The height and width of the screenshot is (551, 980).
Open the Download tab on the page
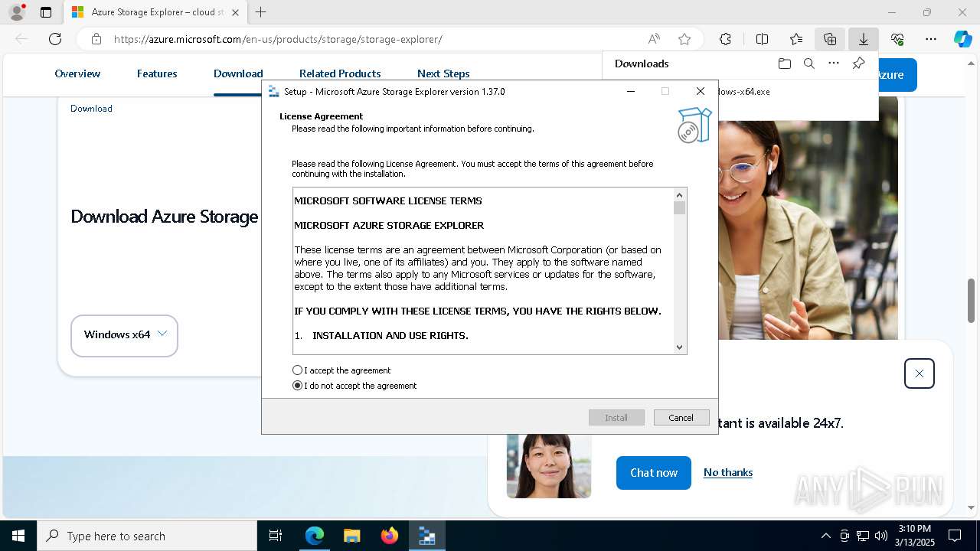238,73
